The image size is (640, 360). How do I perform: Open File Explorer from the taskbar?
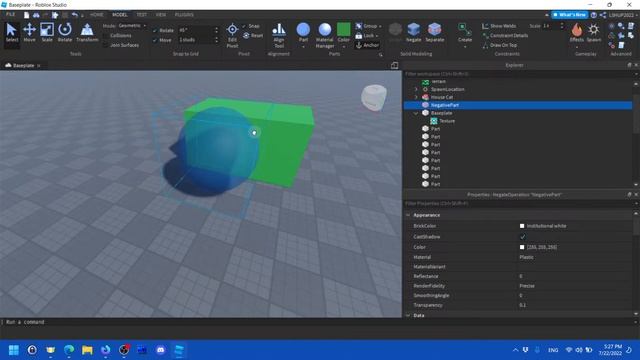(x=87, y=350)
